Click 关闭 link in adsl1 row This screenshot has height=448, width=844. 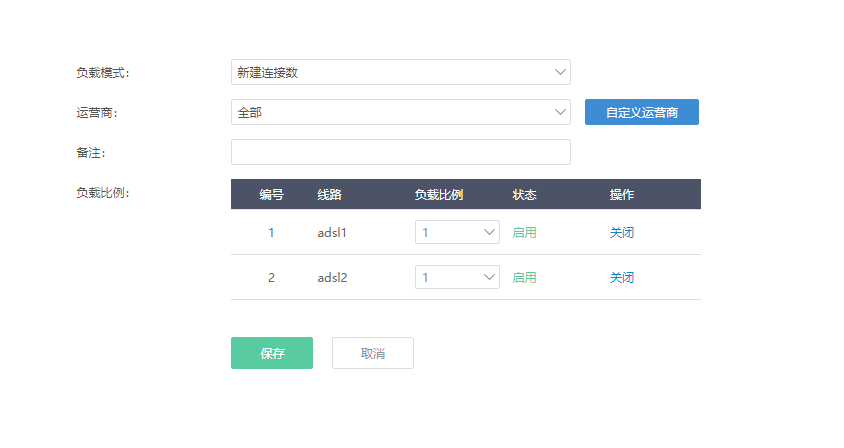622,233
